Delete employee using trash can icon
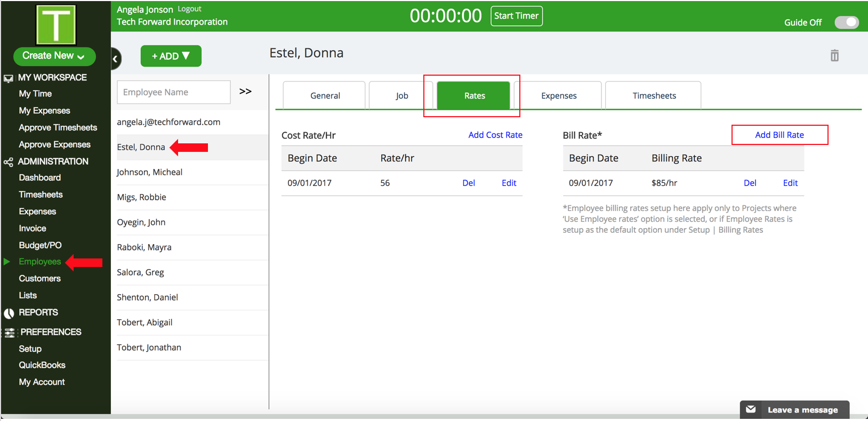The height and width of the screenshot is (421, 868). pos(834,55)
